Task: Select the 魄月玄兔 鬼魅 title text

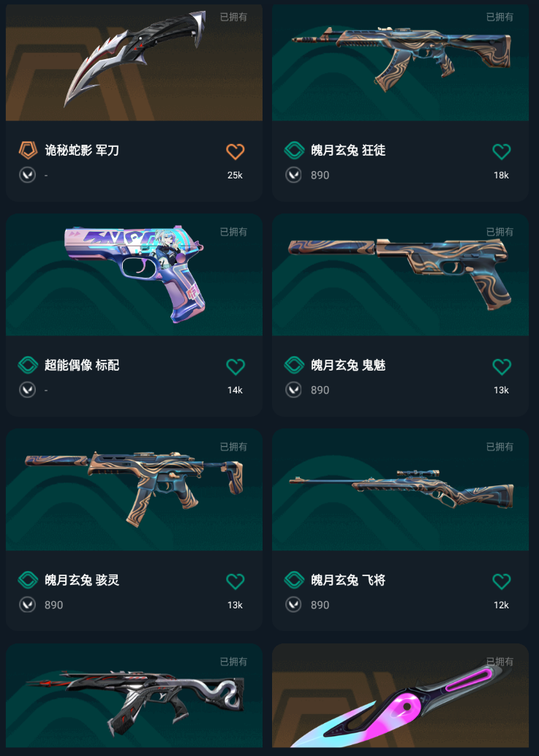Action: click(x=348, y=365)
